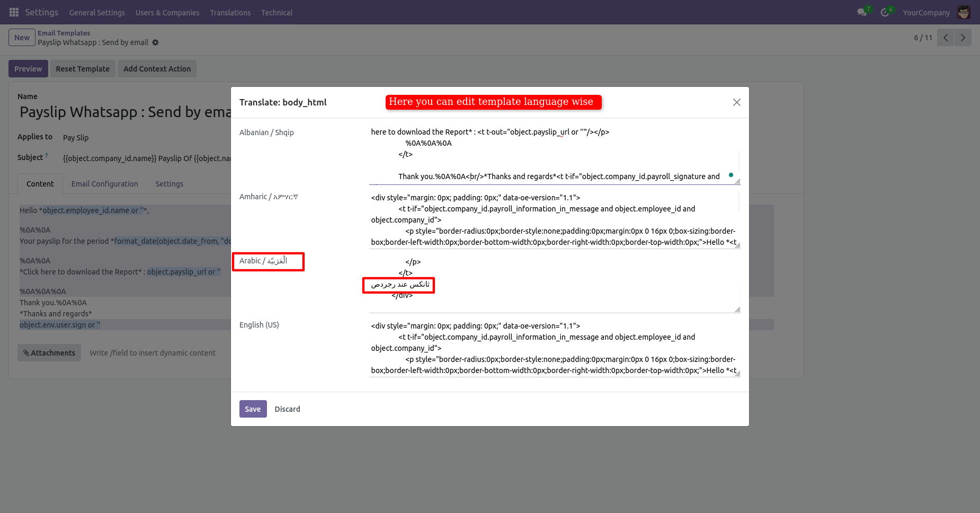Image resolution: width=980 pixels, height=513 pixels.
Task: Click the English (US) language label
Action: 259,325
